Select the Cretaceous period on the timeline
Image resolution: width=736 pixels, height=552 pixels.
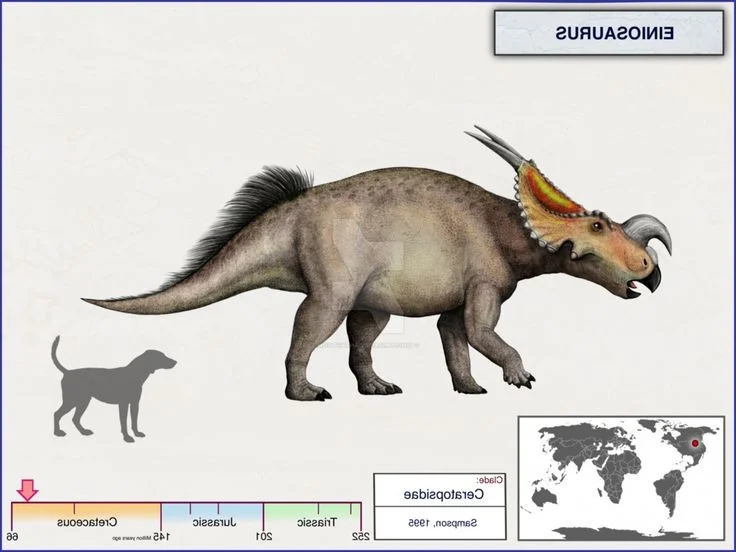pyautogui.click(x=87, y=521)
